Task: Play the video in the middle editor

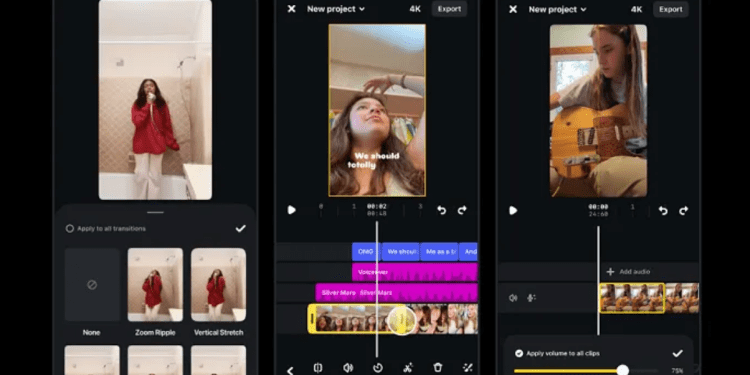Action: 291,210
